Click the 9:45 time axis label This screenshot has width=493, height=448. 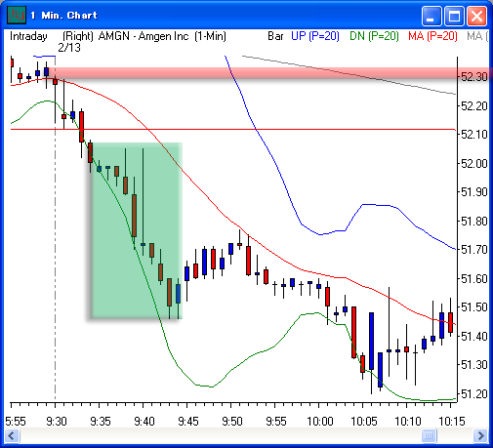pyautogui.click(x=188, y=422)
